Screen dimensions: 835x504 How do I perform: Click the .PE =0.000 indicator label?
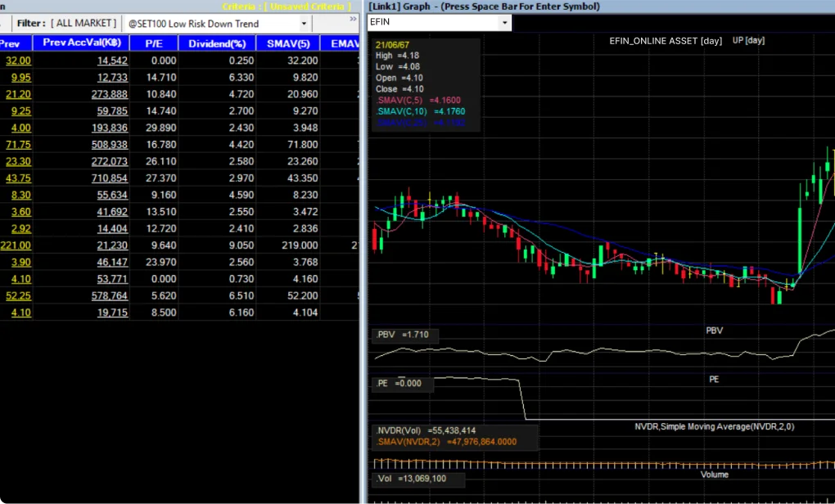pos(399,383)
